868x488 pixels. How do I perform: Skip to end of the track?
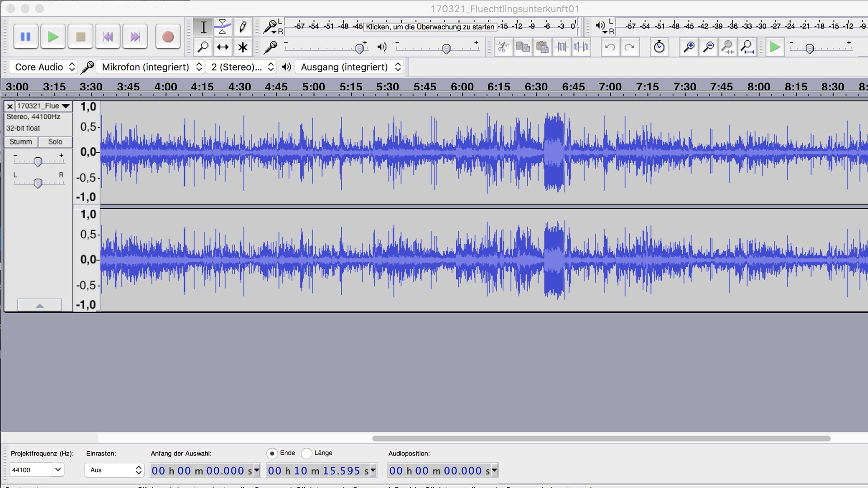tap(135, 37)
